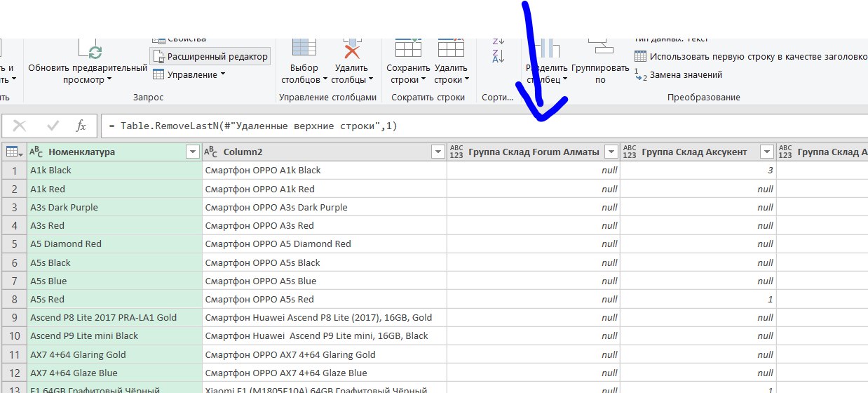
Task: Select row number 9
Action: pyautogui.click(x=14, y=317)
